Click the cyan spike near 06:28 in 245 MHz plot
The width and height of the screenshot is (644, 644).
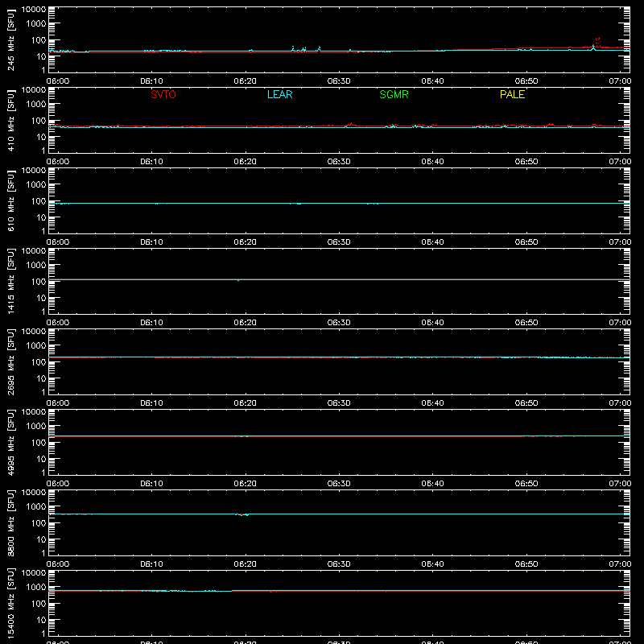pyautogui.click(x=319, y=48)
